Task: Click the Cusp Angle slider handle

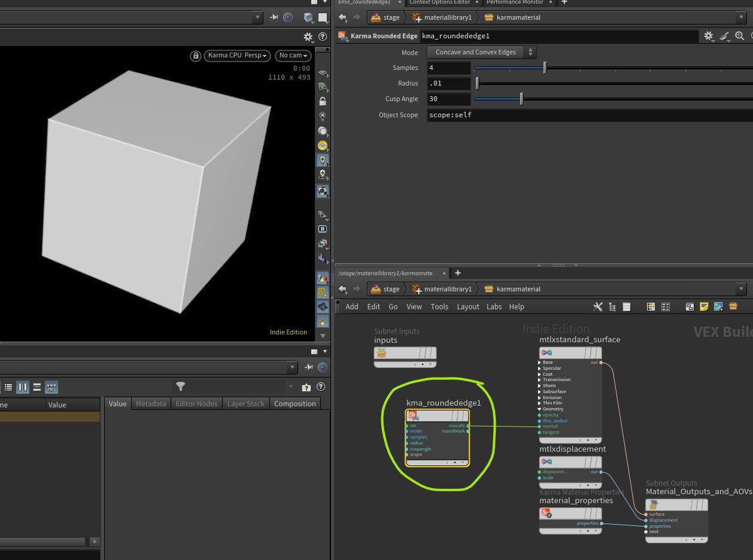Action: click(521, 99)
